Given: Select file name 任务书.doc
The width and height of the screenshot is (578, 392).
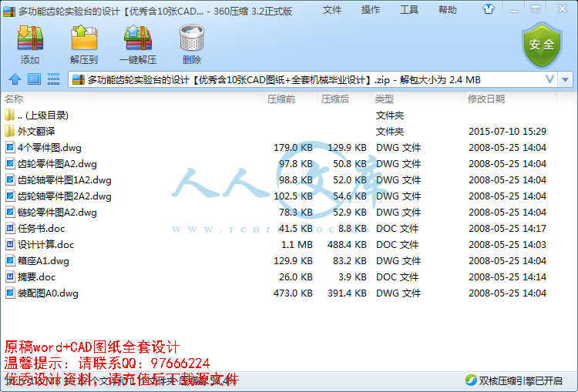Looking at the screenshot, I should [42, 229].
